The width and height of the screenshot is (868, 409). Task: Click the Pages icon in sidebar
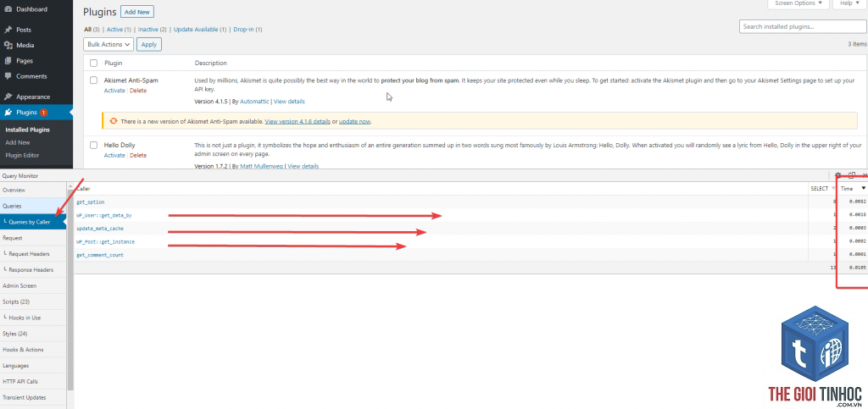[8, 61]
